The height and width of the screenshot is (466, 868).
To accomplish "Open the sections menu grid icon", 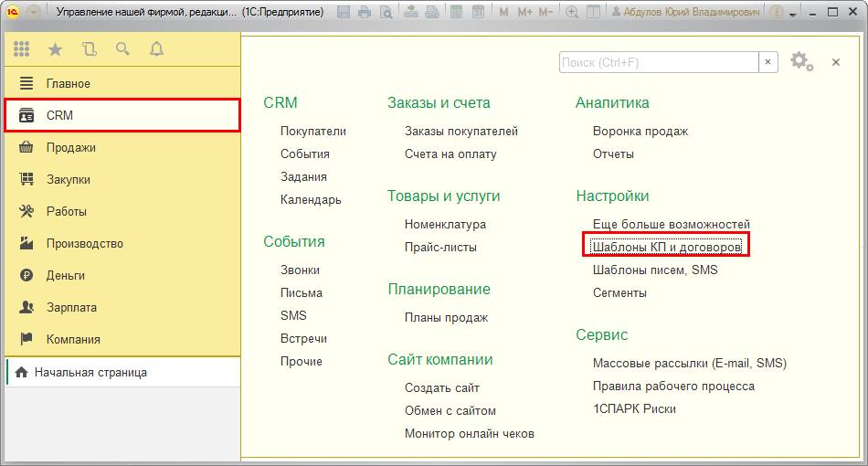I will 21,49.
